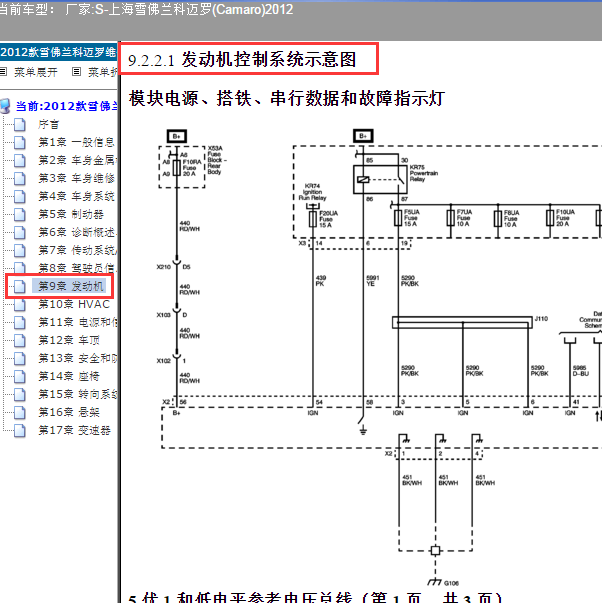
Task: Click the F5UA Fuse 15 A label
Action: (x=412, y=218)
